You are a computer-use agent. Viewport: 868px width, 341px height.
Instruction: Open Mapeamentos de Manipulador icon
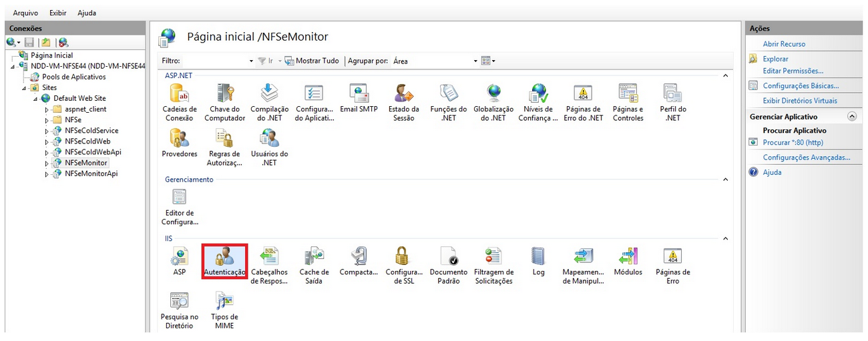(x=584, y=266)
